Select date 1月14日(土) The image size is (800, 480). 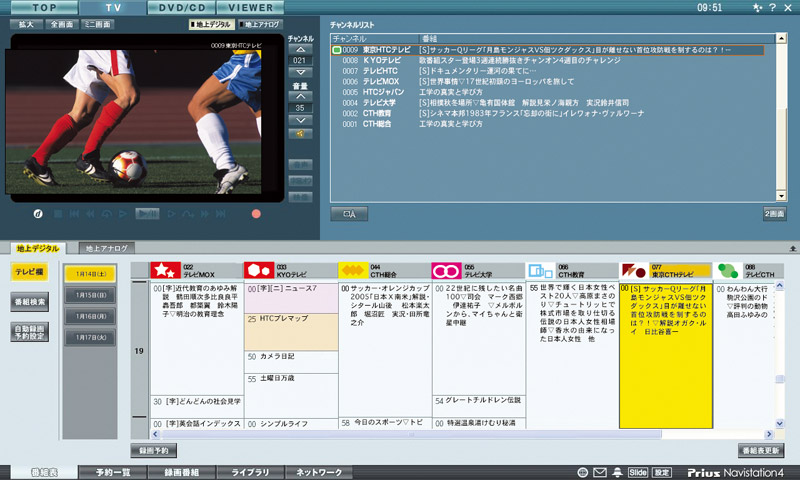[91, 274]
